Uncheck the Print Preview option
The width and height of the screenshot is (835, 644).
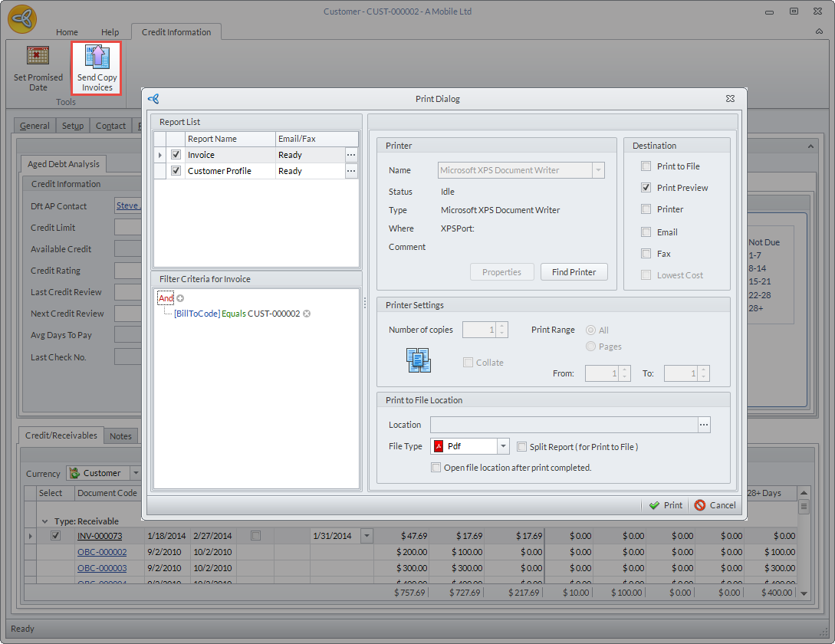tap(646, 188)
